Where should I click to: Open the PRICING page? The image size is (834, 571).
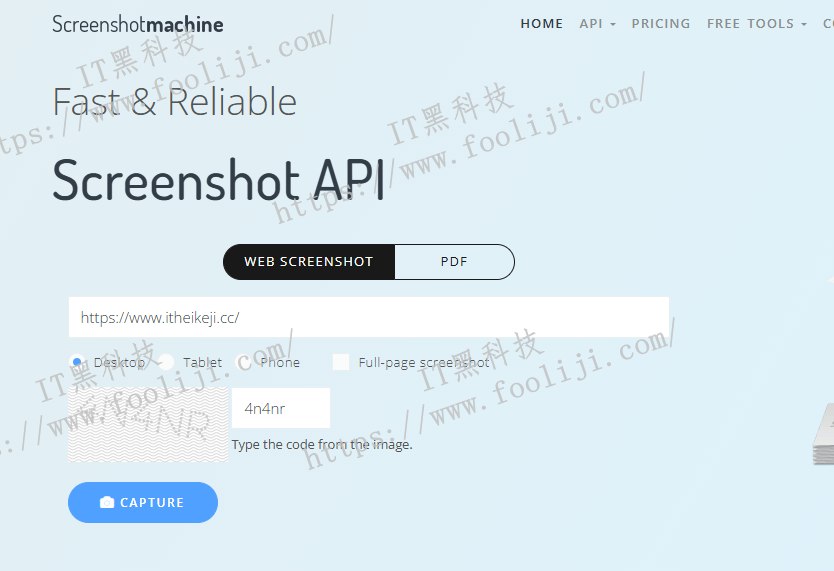[x=661, y=24]
